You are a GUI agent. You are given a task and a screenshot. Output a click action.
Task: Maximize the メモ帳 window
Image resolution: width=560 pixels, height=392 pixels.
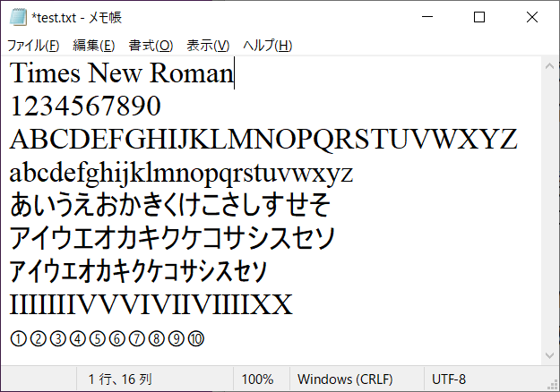pyautogui.click(x=479, y=17)
